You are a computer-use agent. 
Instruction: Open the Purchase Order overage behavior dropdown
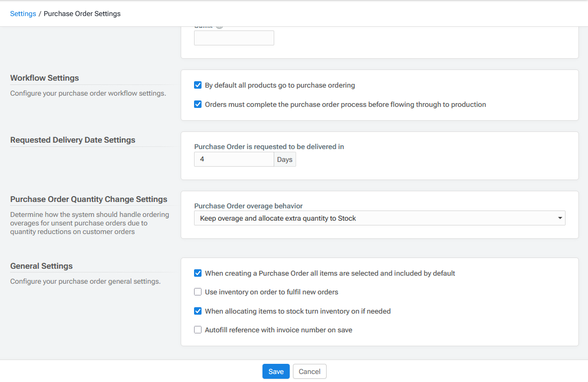click(x=379, y=218)
